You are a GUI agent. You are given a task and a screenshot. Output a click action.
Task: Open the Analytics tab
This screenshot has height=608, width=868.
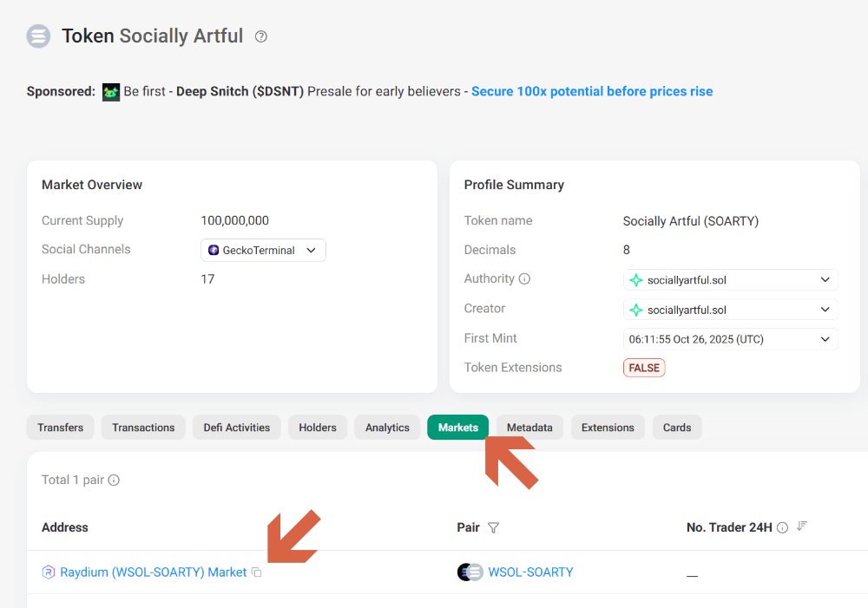coord(387,428)
